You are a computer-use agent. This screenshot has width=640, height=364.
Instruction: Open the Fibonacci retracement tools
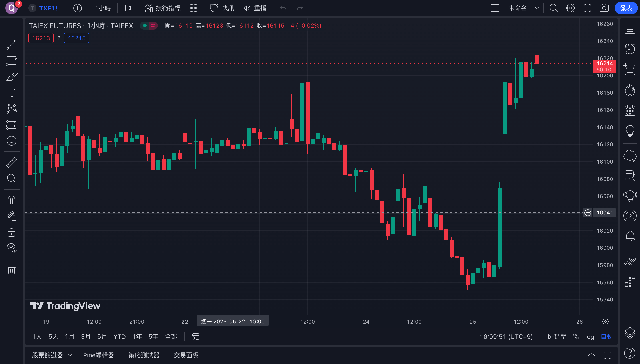click(12, 61)
